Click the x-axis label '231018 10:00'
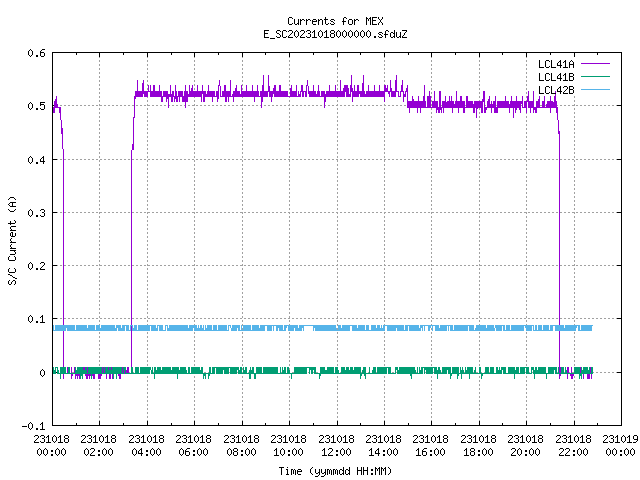Viewport: 640px width, 480px height. [288, 446]
